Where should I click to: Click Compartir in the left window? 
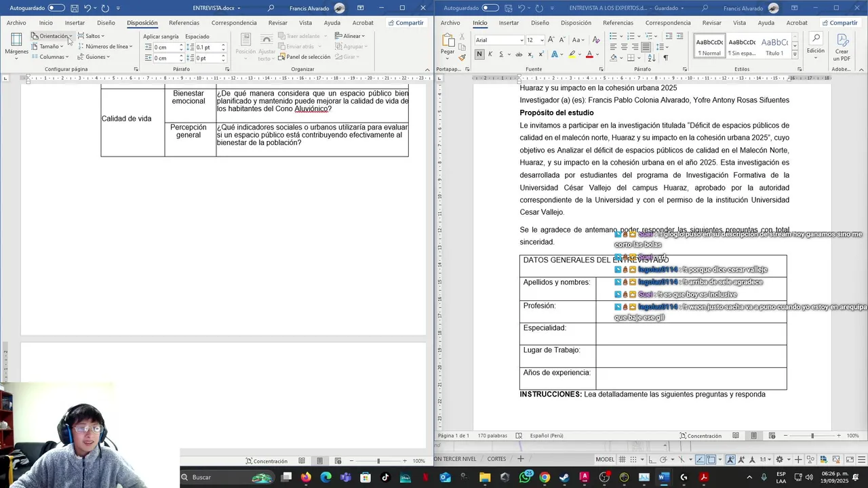406,22
